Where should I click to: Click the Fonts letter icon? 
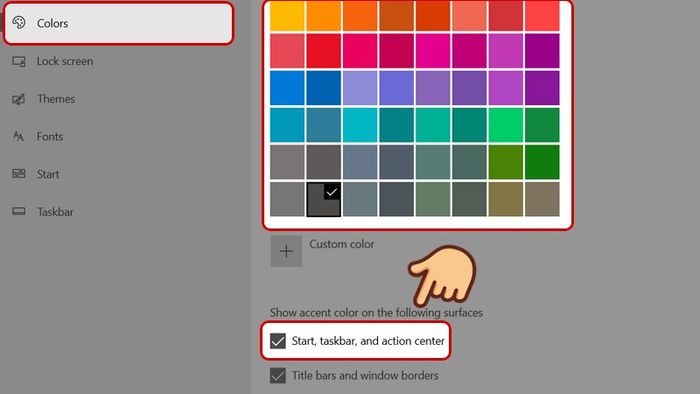18,136
